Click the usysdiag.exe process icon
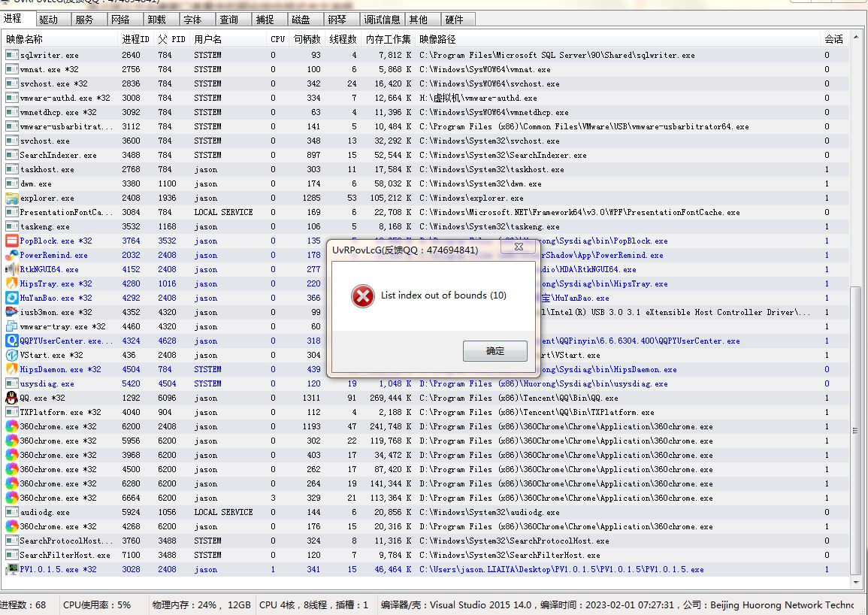The height and width of the screenshot is (615, 868). point(11,383)
